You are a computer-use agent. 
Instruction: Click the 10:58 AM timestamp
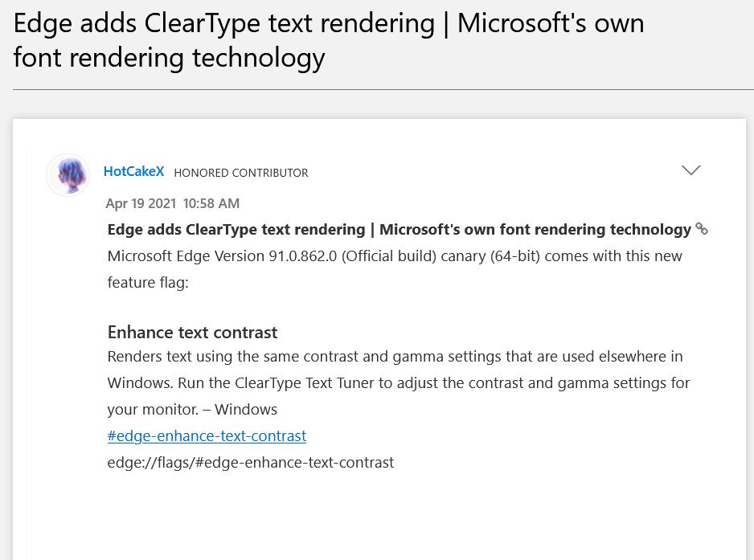point(211,203)
